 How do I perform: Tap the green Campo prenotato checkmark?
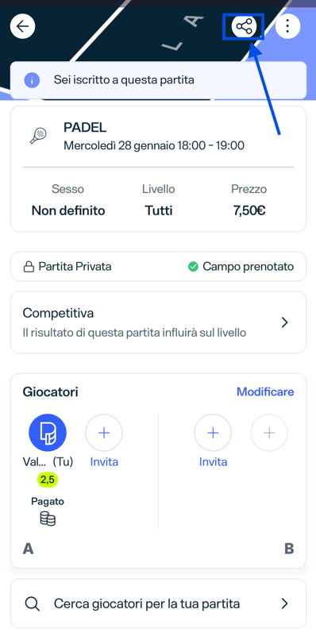pos(193,267)
